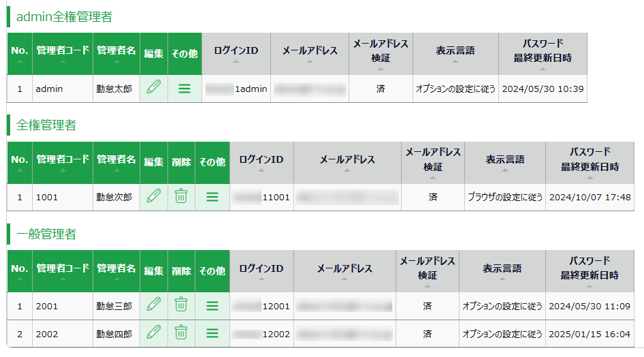The height and width of the screenshot is (357, 644).
Task: Open hamburger menu for manager 2002
Action: [x=212, y=334]
